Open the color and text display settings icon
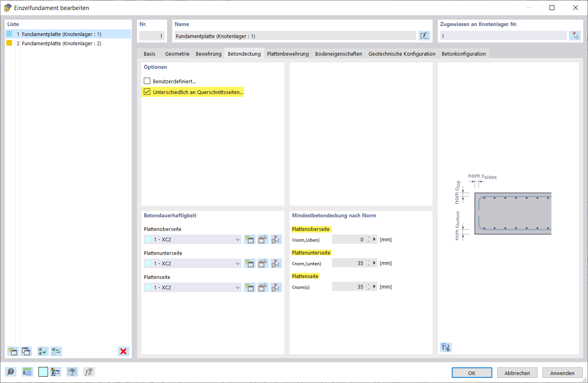This screenshot has height=383, width=588. pos(55,372)
